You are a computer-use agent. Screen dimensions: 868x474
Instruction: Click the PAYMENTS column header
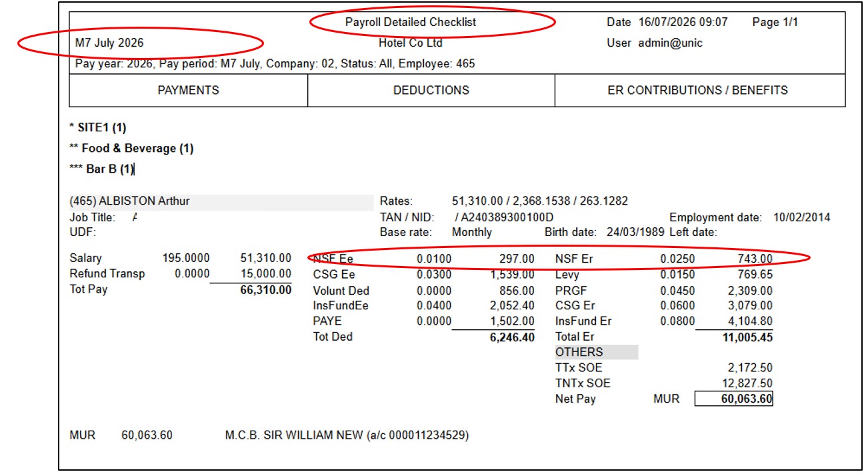tap(188, 90)
